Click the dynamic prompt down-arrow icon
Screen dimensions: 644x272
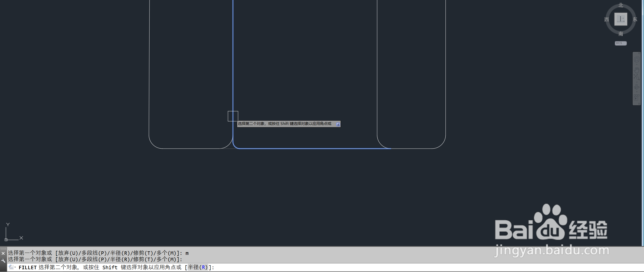point(338,124)
